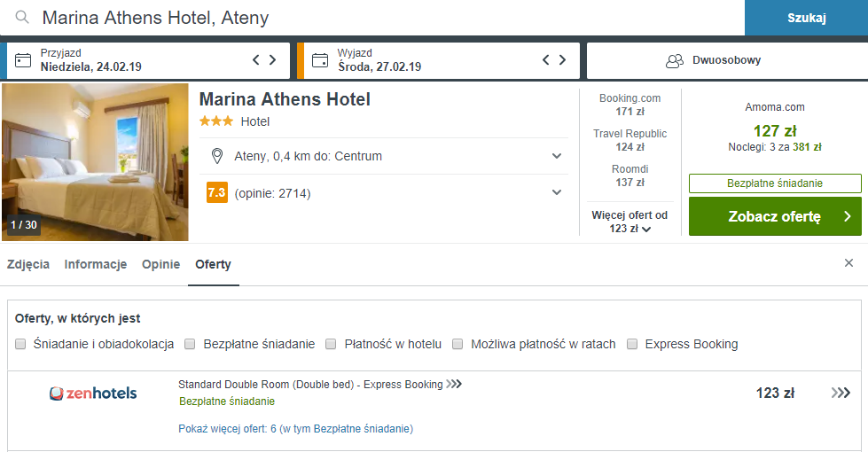
Task: Advance departure date with next arrow
Action: [x=562, y=59]
